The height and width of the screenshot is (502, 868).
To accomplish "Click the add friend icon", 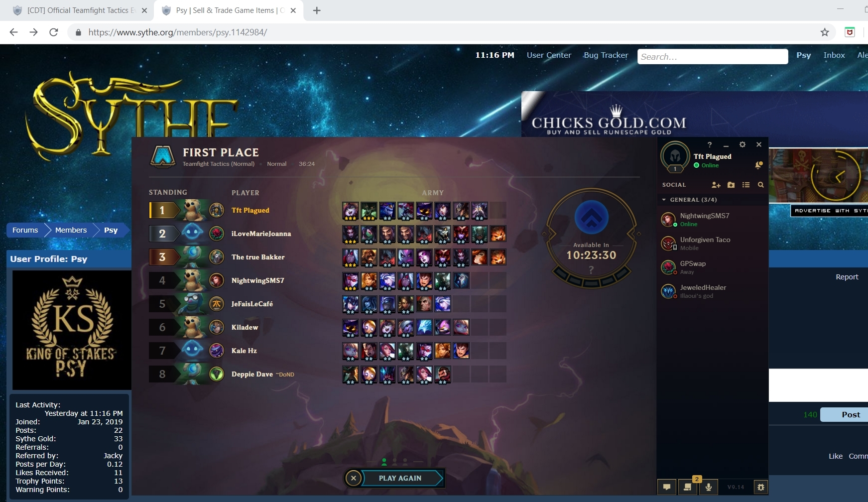I will coord(716,185).
